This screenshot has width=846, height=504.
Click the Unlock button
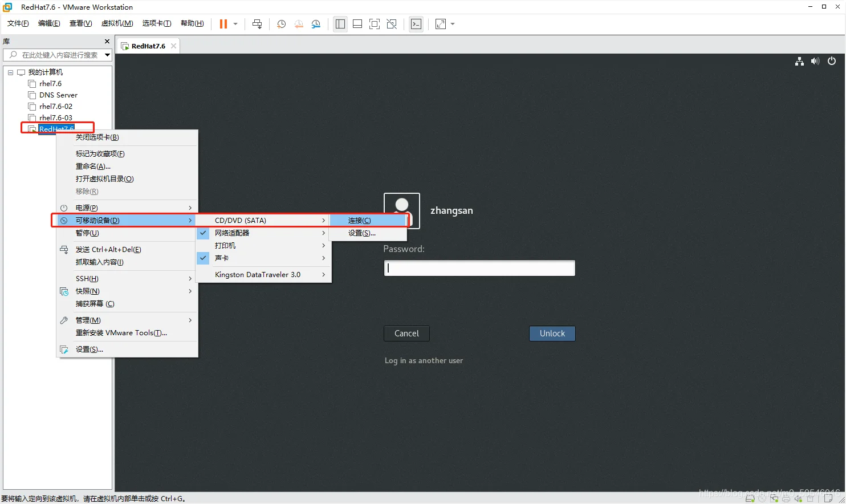point(552,334)
